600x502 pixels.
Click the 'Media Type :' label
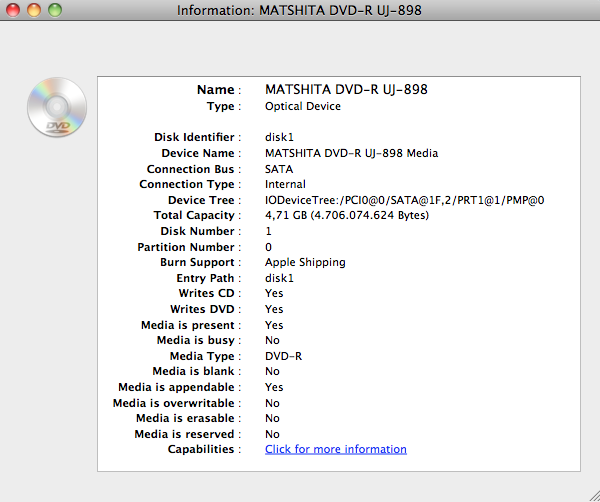(x=205, y=356)
